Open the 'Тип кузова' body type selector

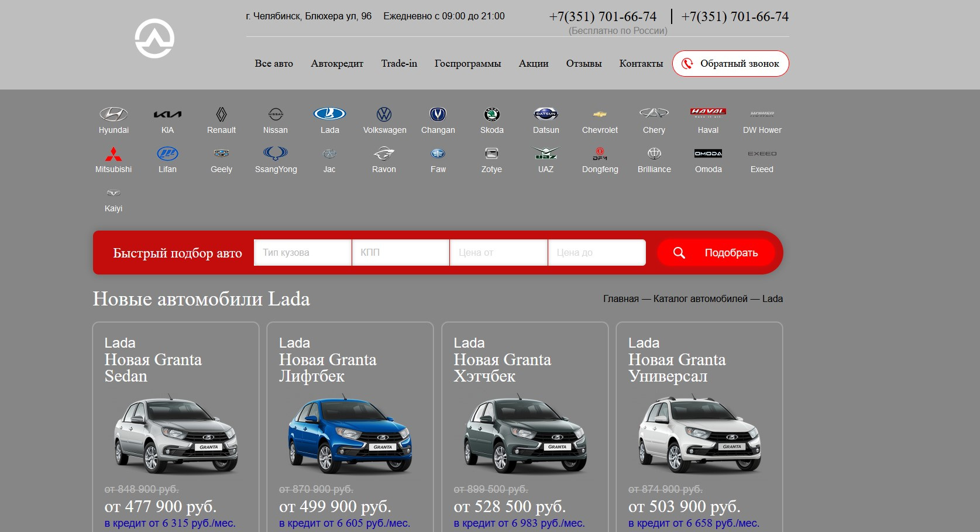click(x=302, y=252)
